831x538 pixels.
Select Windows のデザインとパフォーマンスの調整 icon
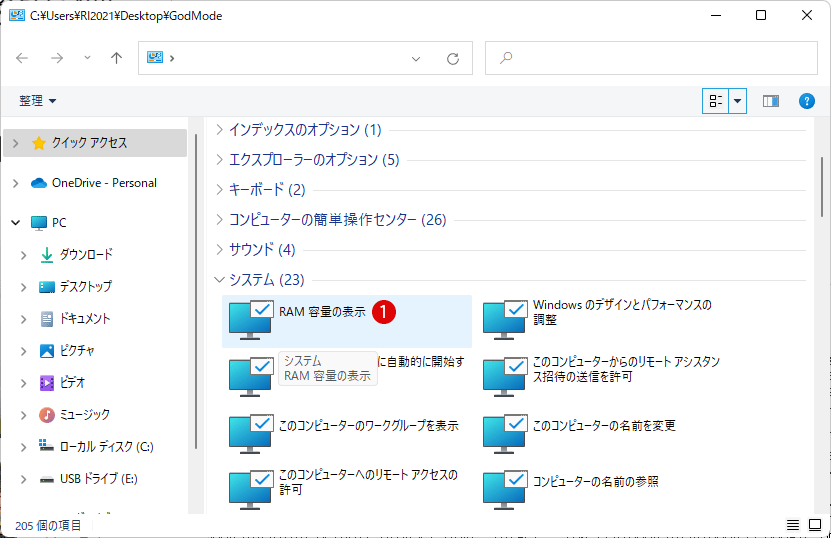506,320
